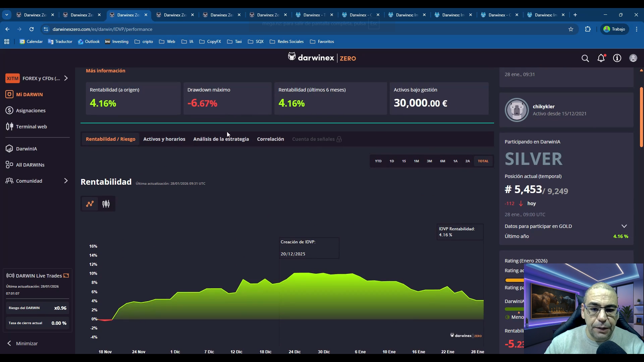Open the search magnifier in Darwinex header

coord(585,58)
